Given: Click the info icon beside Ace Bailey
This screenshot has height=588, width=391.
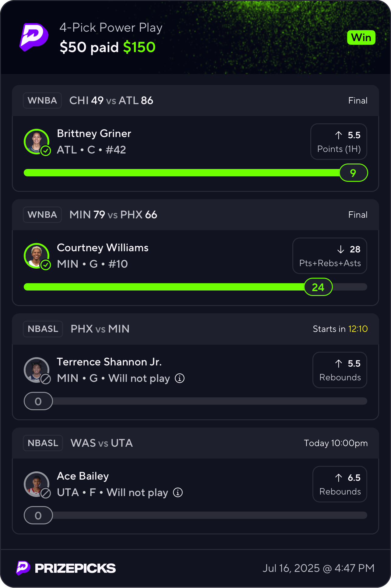Looking at the screenshot, I should coord(178,492).
